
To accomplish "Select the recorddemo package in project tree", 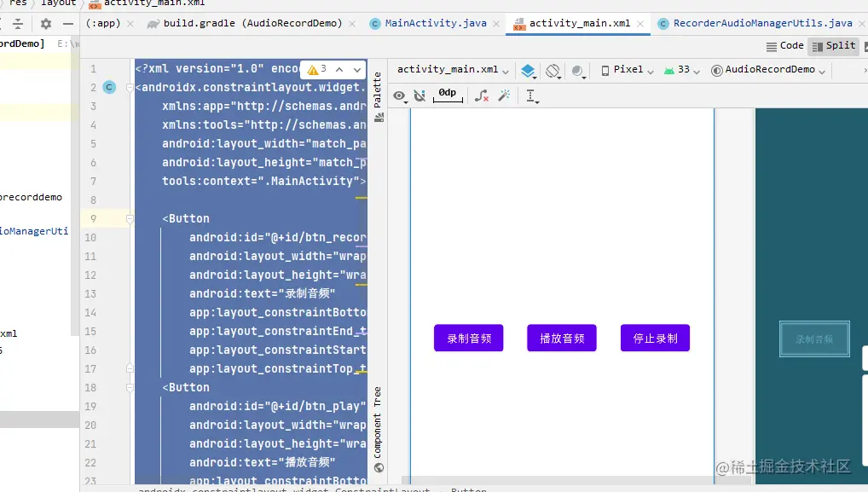I will pos(31,197).
